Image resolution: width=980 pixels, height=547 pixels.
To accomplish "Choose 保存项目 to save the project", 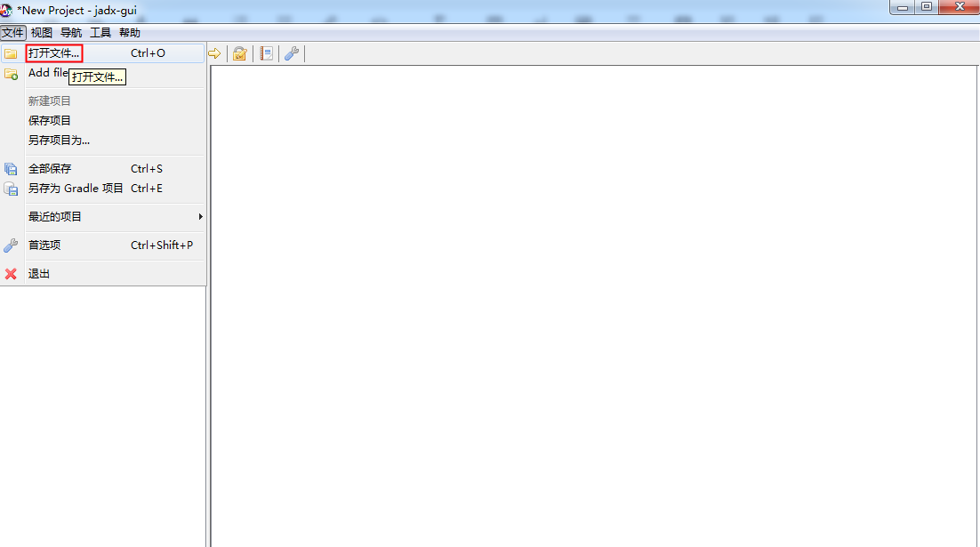I will tap(50, 120).
